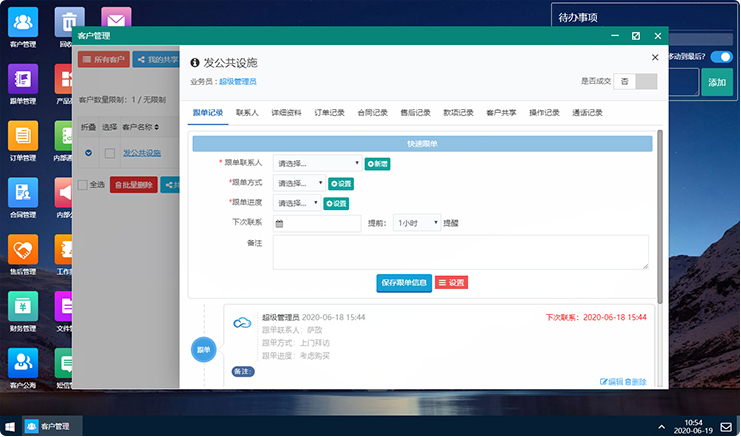Open the 财务管理 desktop icon

coord(23,311)
